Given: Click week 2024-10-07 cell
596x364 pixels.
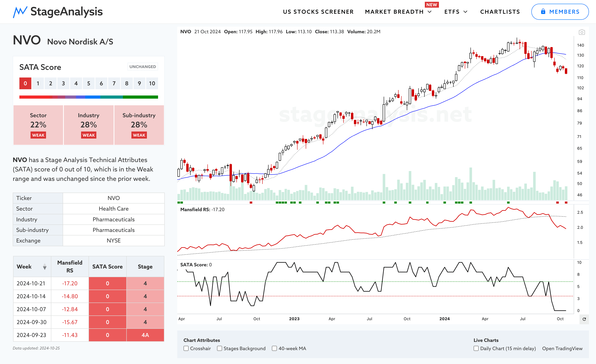Looking at the screenshot, I should 32,309.
